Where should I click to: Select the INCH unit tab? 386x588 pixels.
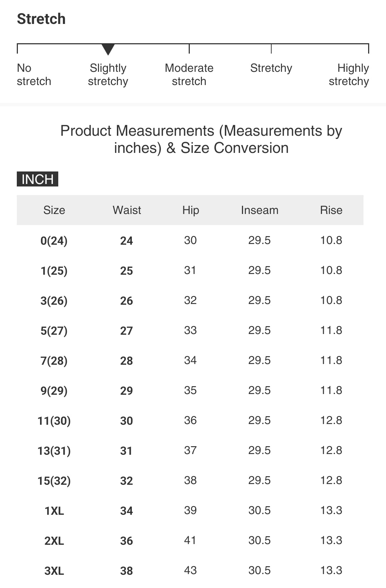pos(38,179)
